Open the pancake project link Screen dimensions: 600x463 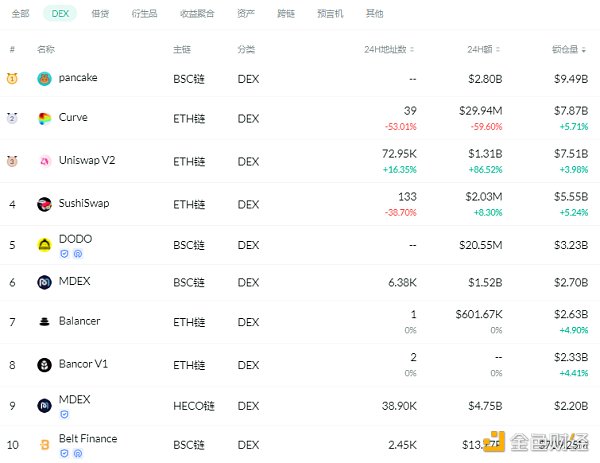pos(78,78)
